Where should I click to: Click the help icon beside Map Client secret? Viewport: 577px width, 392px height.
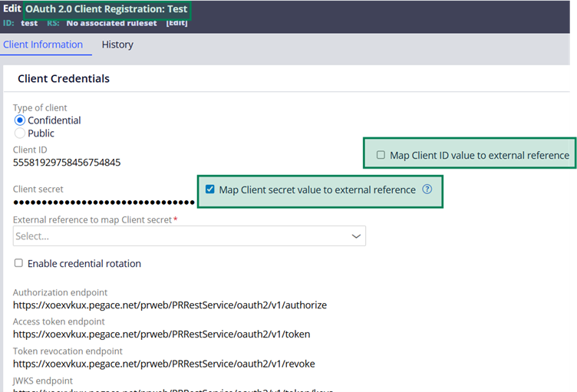point(427,189)
